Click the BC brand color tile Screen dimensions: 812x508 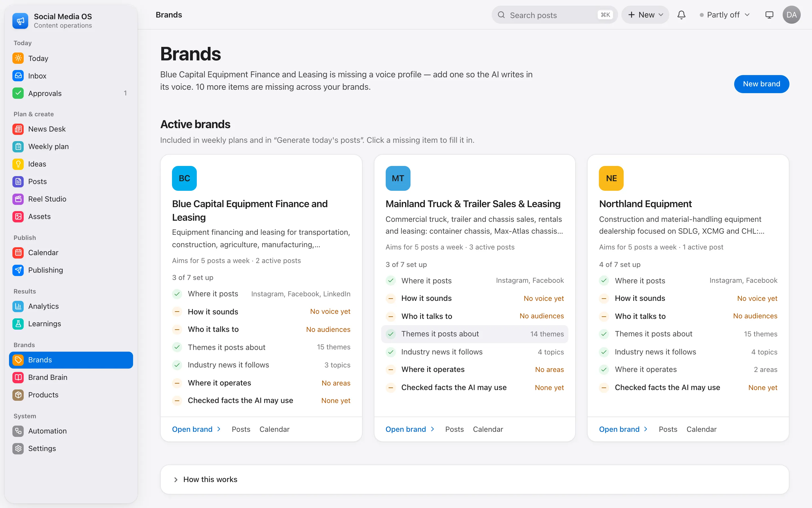[184, 178]
